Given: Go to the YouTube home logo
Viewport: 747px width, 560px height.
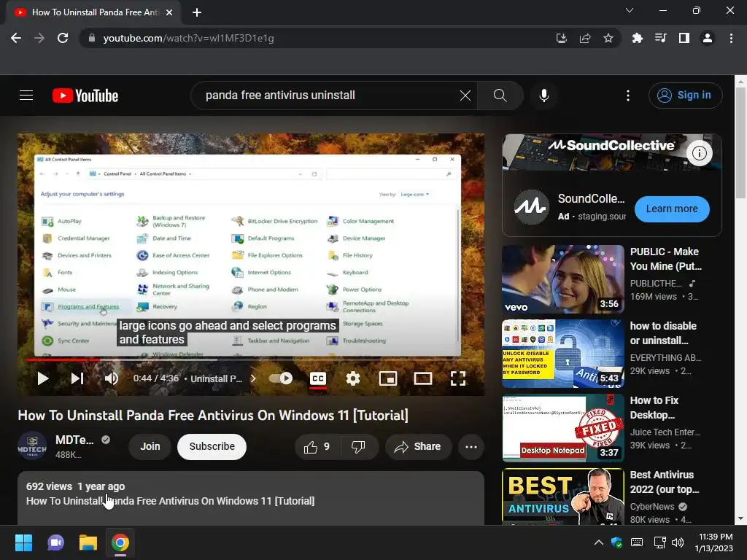Looking at the screenshot, I should point(85,96).
